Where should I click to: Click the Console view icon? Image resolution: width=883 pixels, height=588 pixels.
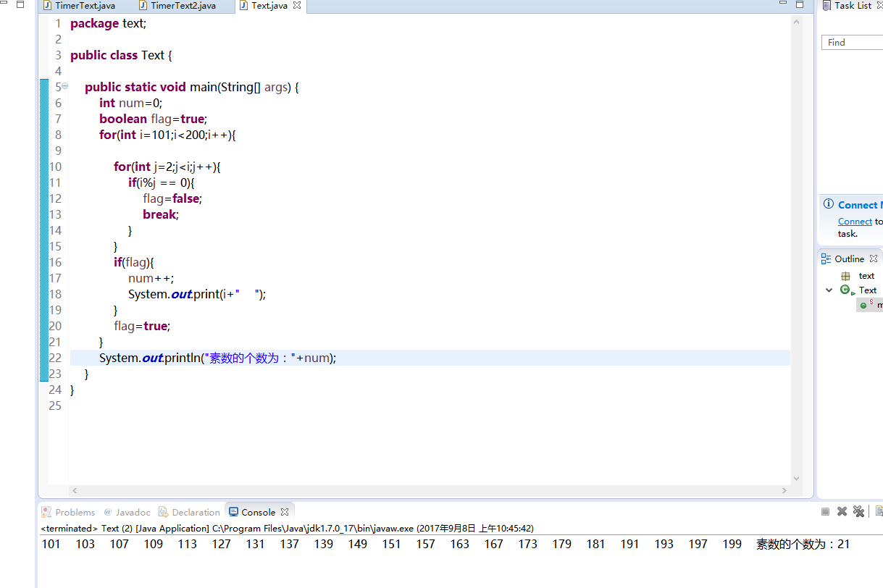[x=233, y=512]
